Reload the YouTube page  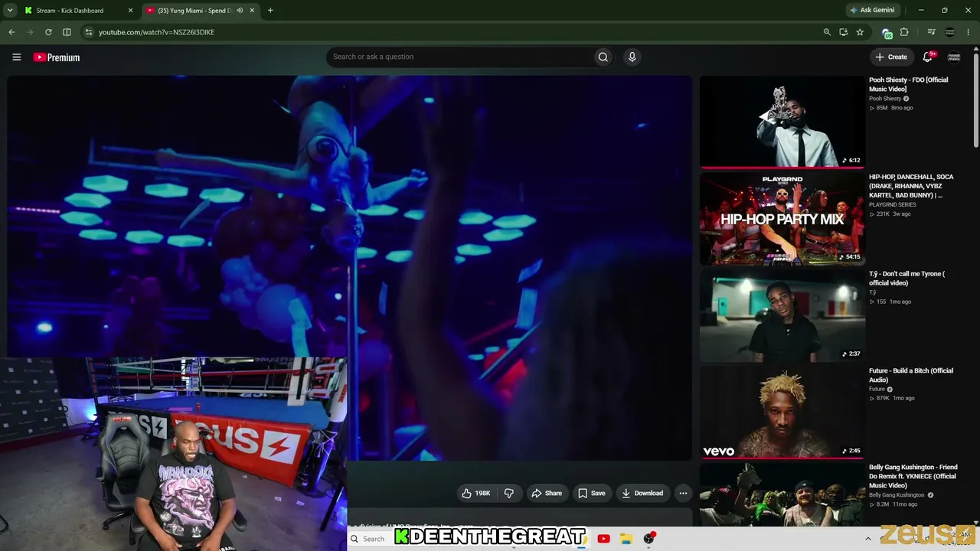pyautogui.click(x=48, y=32)
